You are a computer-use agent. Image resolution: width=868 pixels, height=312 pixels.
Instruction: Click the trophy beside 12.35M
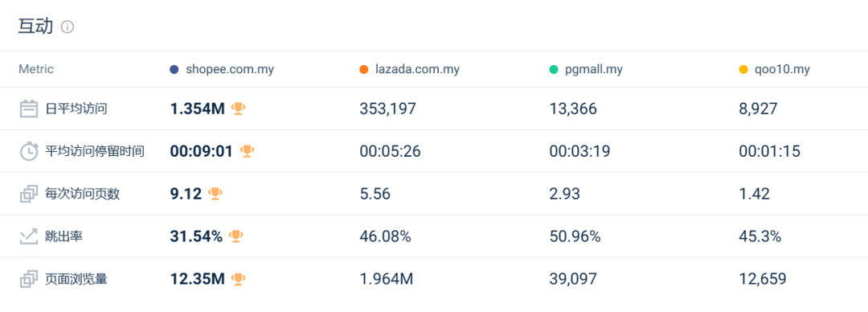pyautogui.click(x=238, y=279)
